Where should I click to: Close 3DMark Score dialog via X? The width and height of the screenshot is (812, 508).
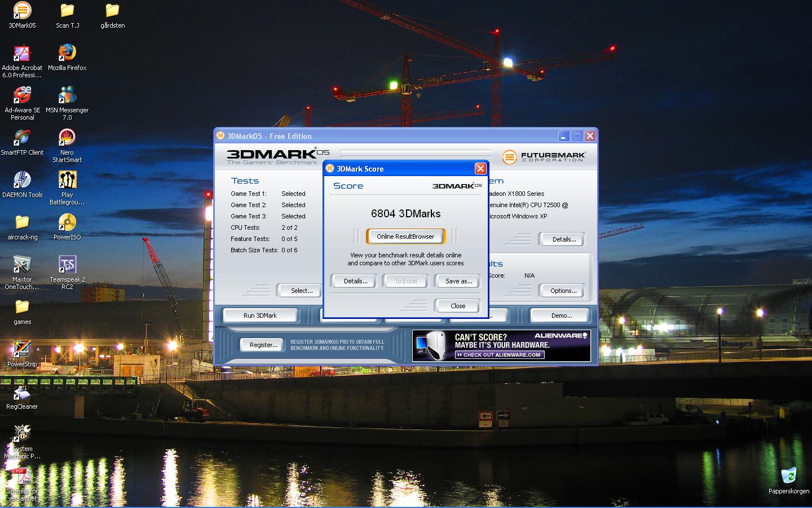480,168
